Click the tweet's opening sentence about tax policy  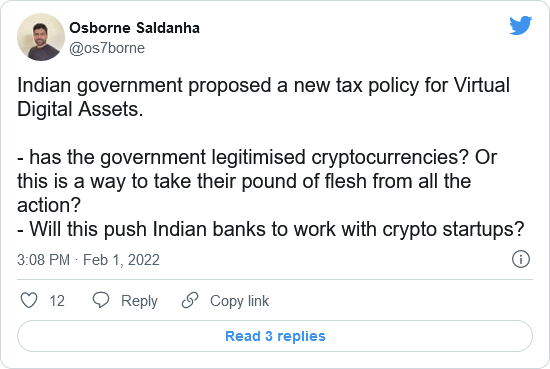point(263,97)
